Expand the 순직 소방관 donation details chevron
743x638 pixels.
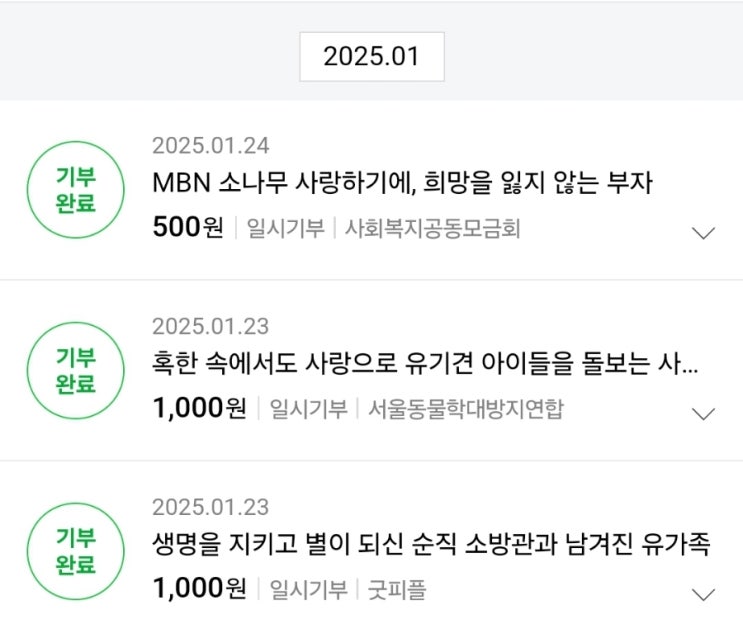[704, 594]
